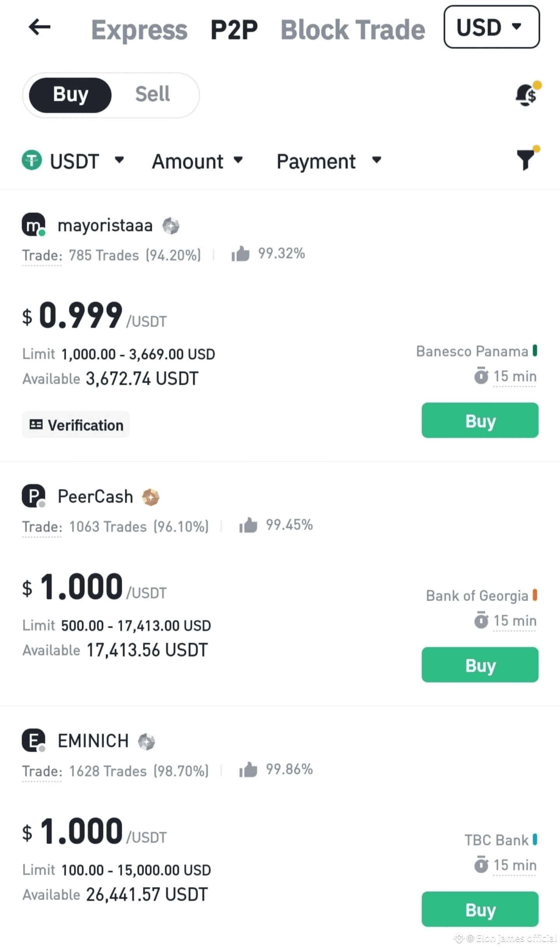Open the filter funnel icon
This screenshot has width=560, height=948.
click(x=526, y=160)
